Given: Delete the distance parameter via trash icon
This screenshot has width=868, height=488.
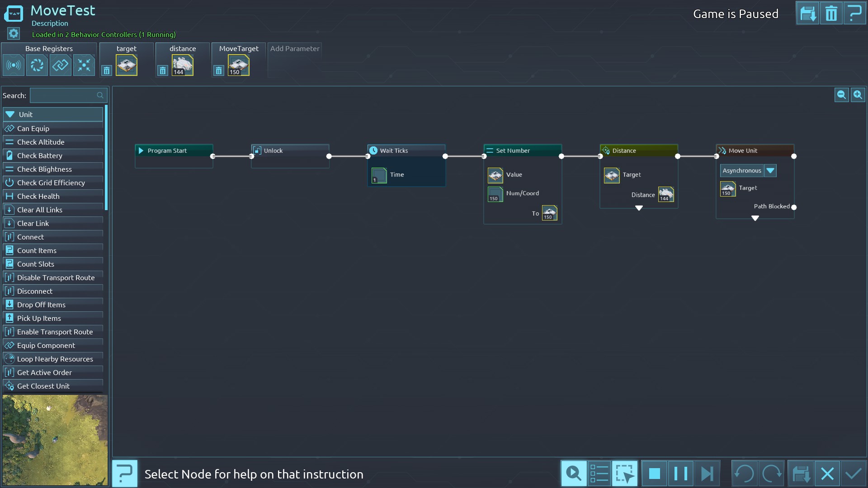Looking at the screenshot, I should pyautogui.click(x=163, y=70).
